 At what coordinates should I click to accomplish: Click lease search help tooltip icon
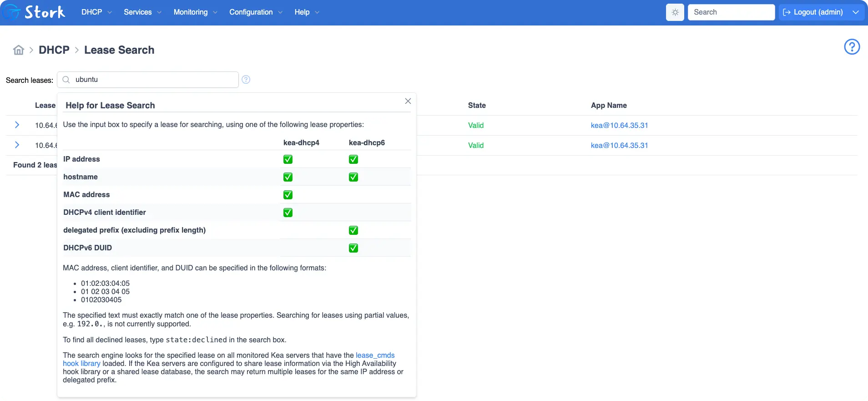246,80
